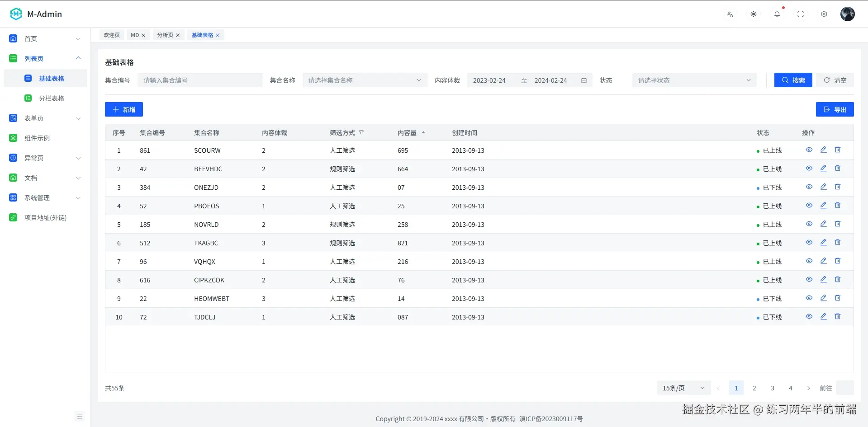
Task: Sort table by 内容量 column arrow
Action: [423, 133]
